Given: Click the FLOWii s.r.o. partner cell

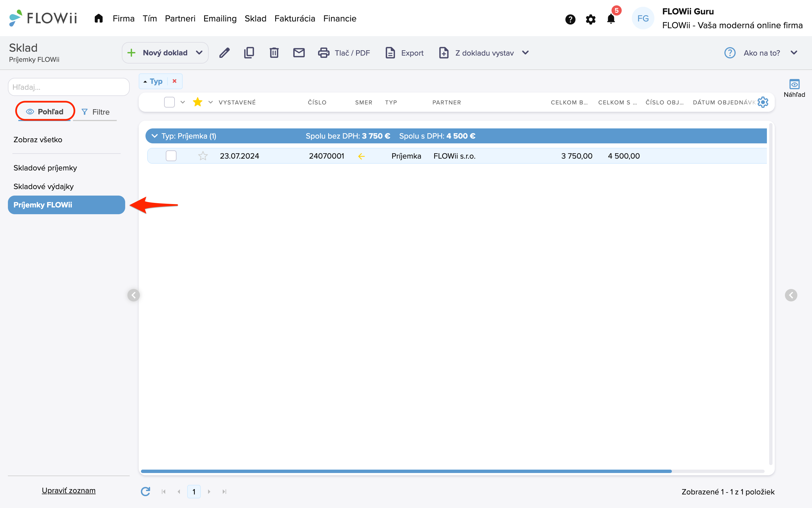Looking at the screenshot, I should pos(454,156).
